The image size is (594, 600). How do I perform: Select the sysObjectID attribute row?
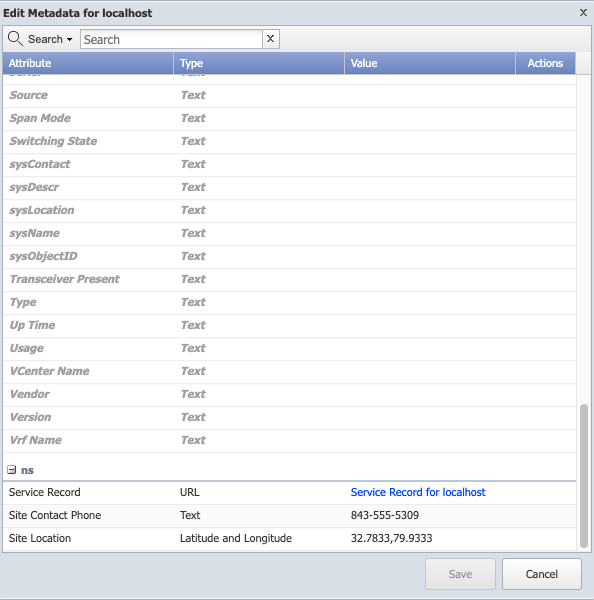coord(289,256)
